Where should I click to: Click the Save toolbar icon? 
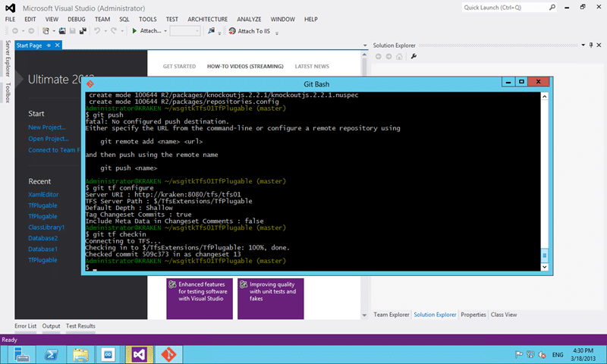pyautogui.click(x=72, y=31)
